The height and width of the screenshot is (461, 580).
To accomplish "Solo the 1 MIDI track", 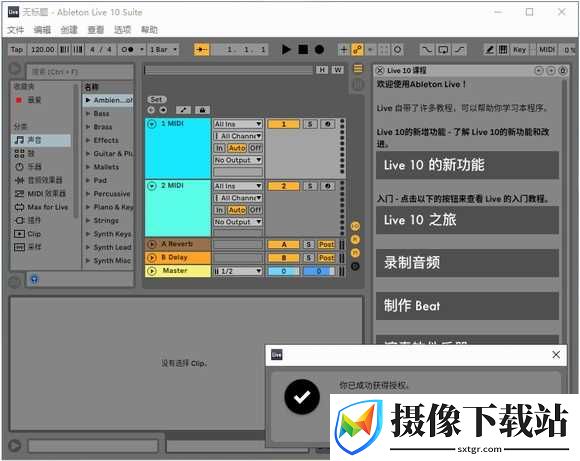I will point(310,124).
